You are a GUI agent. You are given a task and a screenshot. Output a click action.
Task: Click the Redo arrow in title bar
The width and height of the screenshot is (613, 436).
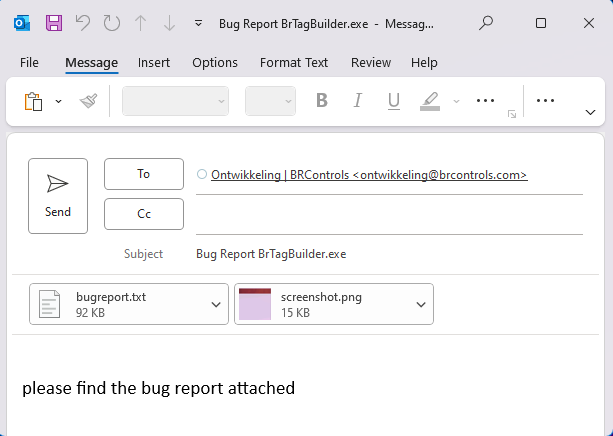[112, 23]
